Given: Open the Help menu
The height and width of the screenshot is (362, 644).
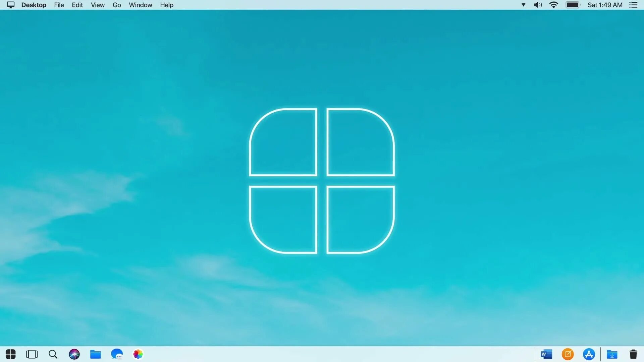Looking at the screenshot, I should (167, 5).
